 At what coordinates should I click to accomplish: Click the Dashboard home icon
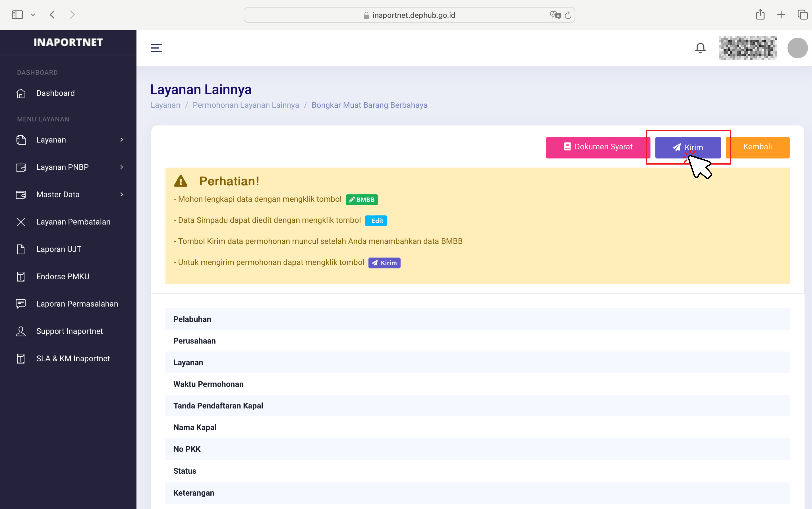21,93
